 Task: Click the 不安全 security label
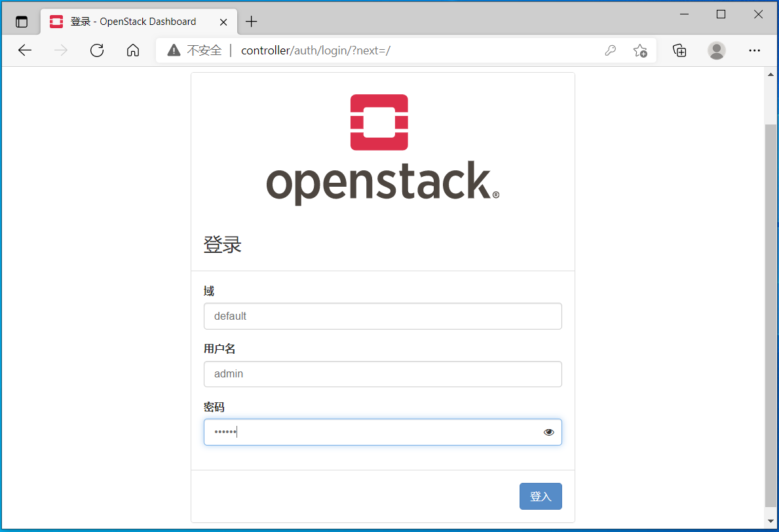pos(204,50)
